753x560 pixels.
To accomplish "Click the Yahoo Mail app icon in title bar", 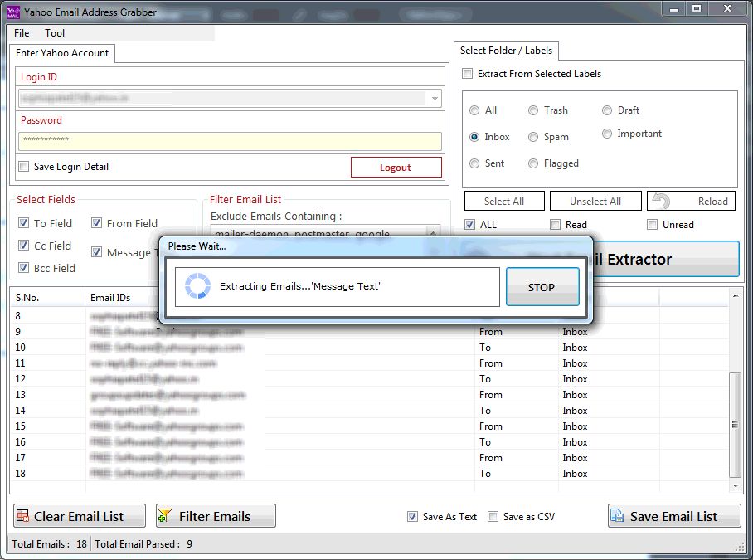I will [13, 12].
